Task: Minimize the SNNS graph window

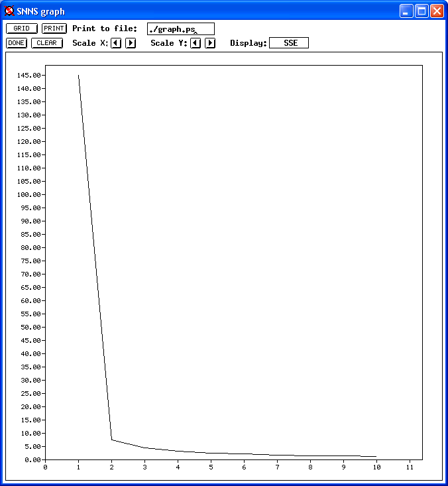Action: (406, 11)
